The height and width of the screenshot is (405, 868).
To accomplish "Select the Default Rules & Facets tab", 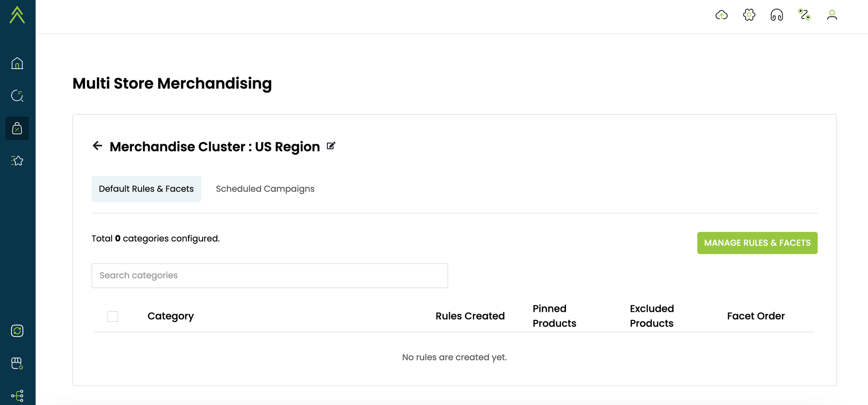I will (146, 189).
